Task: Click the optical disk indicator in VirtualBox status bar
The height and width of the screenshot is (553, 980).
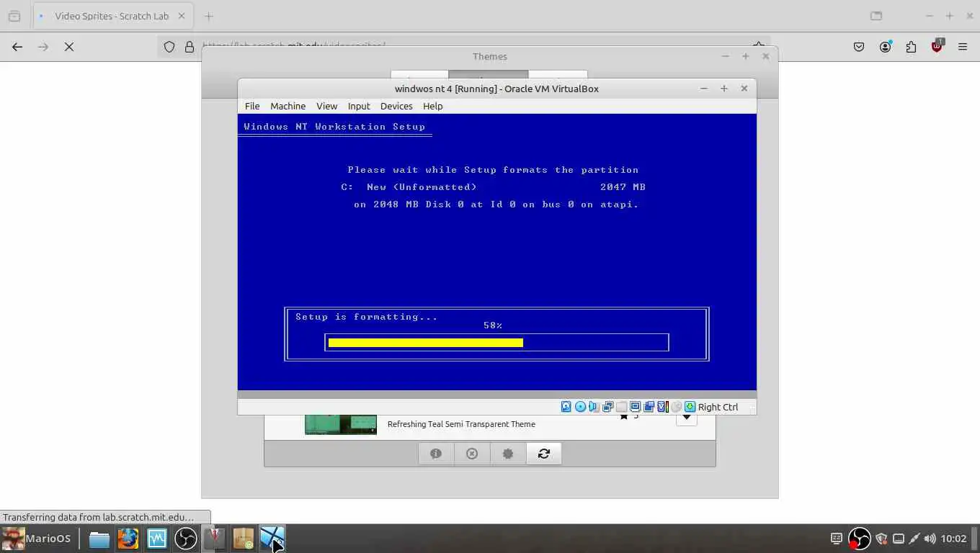Action: (580, 407)
